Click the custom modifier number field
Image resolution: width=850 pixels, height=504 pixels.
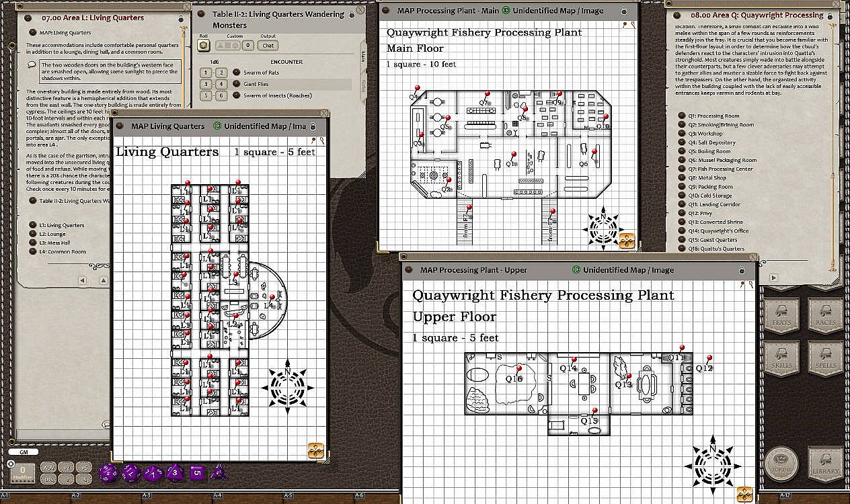(x=247, y=46)
